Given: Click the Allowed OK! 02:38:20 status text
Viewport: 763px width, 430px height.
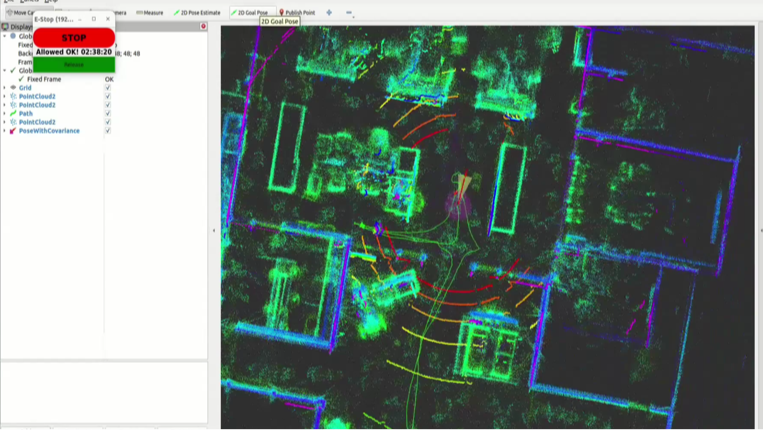Looking at the screenshot, I should point(74,52).
